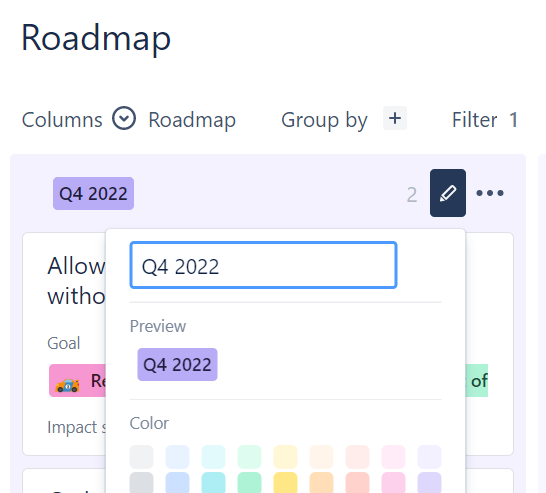Expand the Columns dropdown chevron
The width and height of the screenshot is (546, 493).
(x=124, y=118)
